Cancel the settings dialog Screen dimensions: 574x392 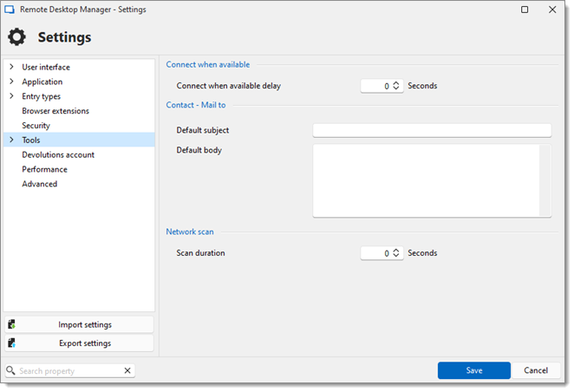click(536, 370)
